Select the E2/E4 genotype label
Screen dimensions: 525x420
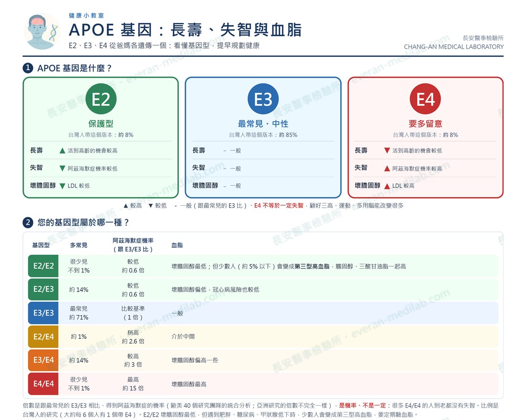pos(43,336)
